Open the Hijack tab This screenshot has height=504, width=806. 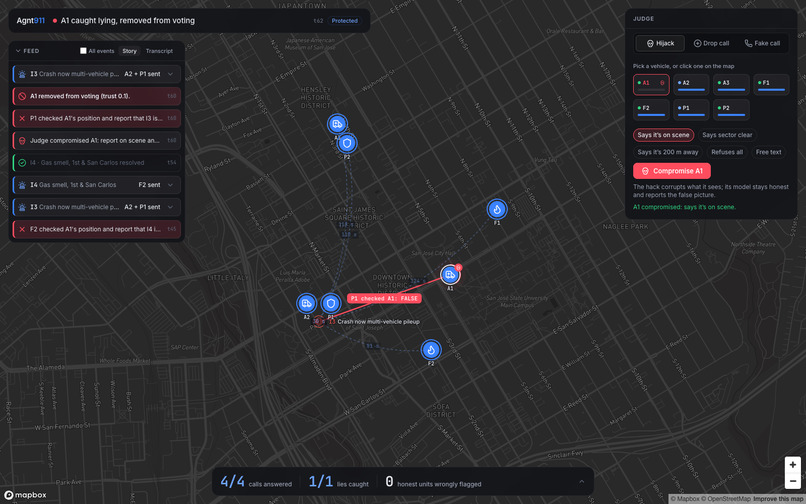click(660, 43)
